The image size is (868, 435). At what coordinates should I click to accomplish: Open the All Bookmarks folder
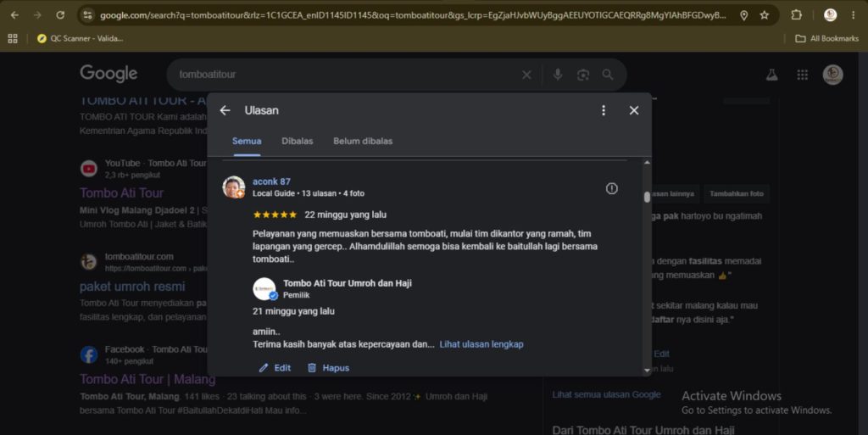click(x=826, y=38)
